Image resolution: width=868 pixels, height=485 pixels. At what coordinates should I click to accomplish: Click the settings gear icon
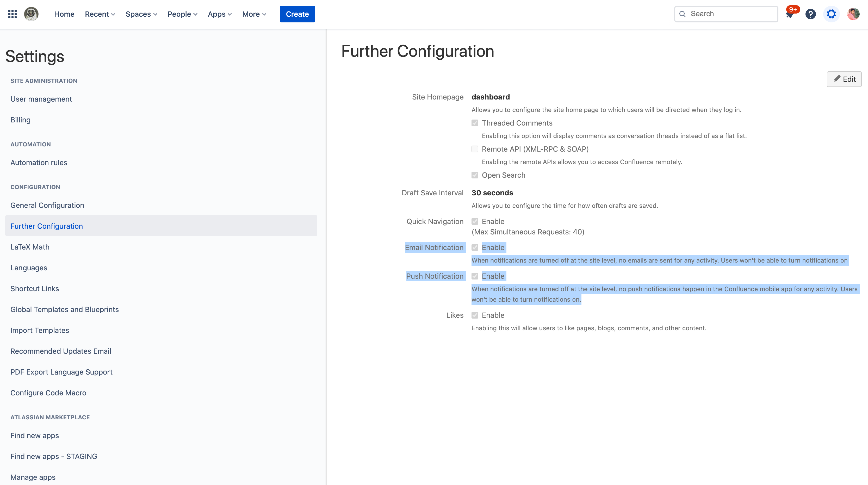831,14
